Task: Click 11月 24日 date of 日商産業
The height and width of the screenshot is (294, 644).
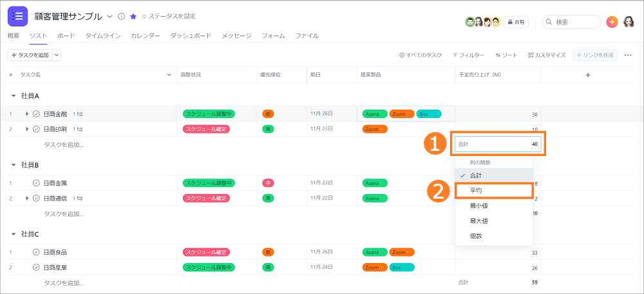Action: point(321,268)
